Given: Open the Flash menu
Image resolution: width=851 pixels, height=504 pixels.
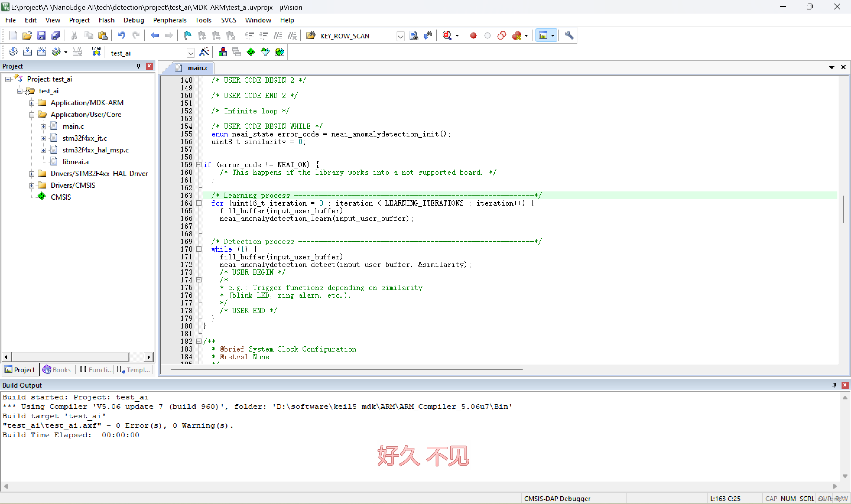Looking at the screenshot, I should coord(106,20).
